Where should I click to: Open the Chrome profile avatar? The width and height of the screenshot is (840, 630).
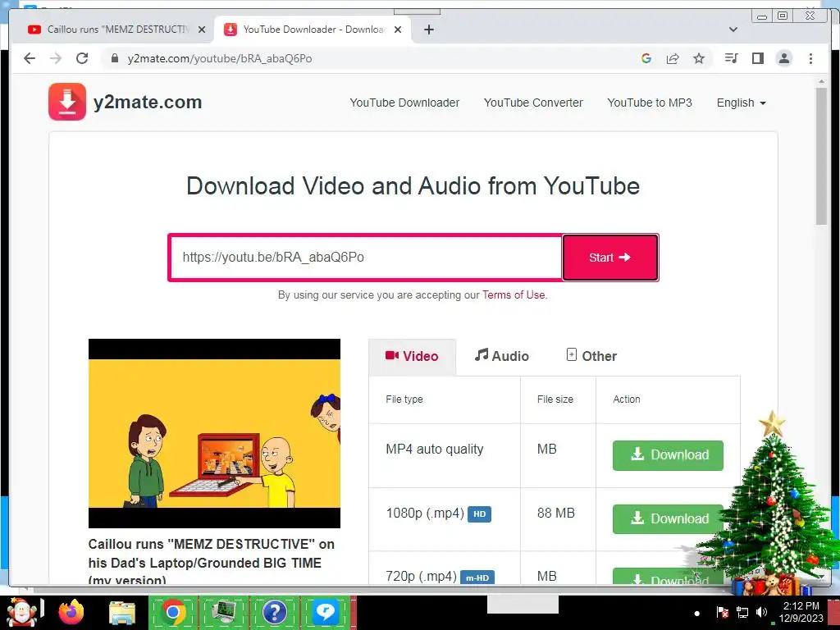pos(783,58)
